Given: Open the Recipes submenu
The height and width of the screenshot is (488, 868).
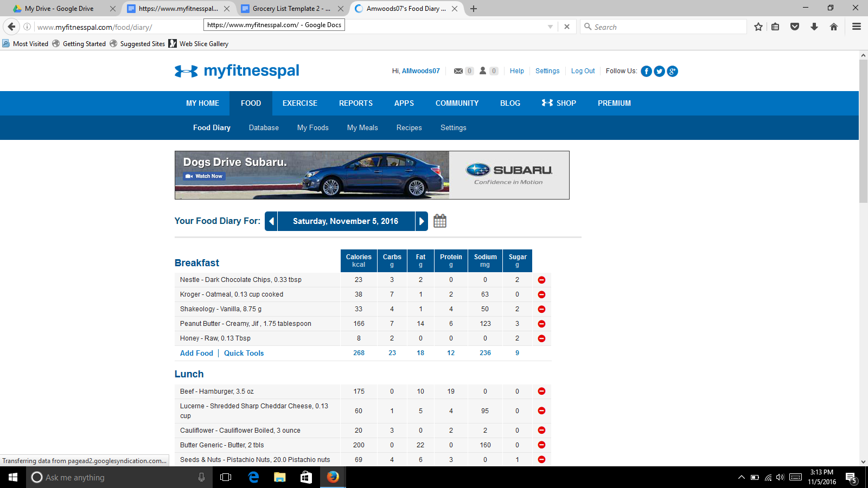Looking at the screenshot, I should 409,128.
